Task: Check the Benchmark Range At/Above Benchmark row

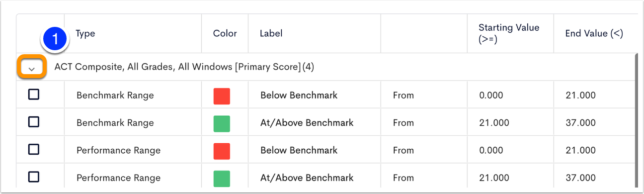Action: pyautogui.click(x=34, y=122)
